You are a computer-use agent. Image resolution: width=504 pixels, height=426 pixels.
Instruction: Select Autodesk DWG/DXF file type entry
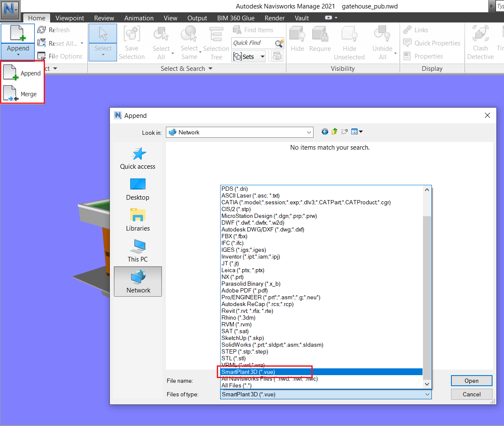click(x=322, y=229)
